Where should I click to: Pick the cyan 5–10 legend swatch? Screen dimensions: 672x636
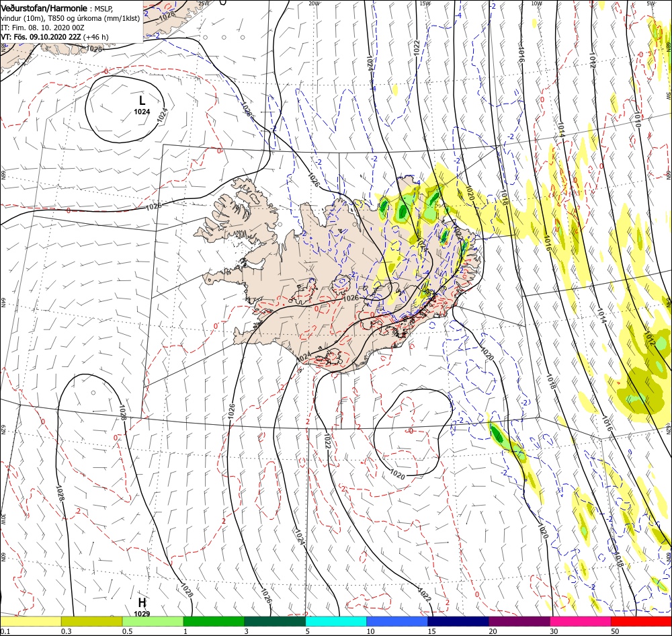(x=336, y=622)
